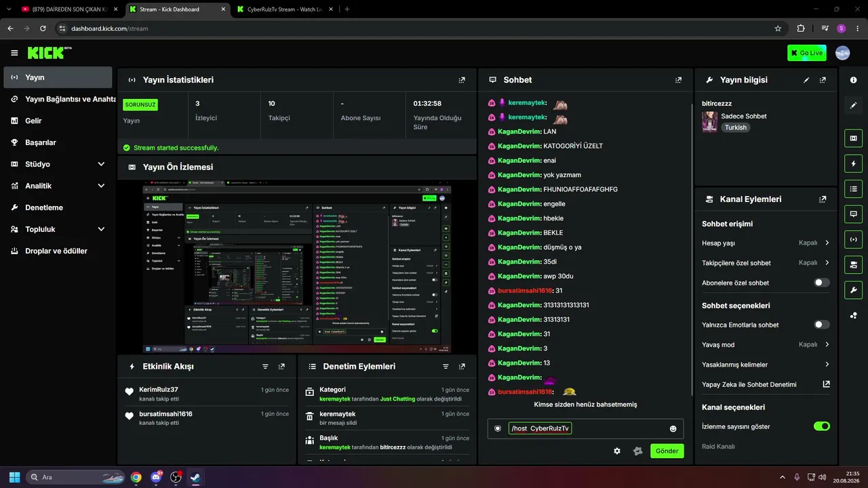The image size is (868, 488).
Task: Toggle Yalnızca Emotlarla sohbet switch
Action: (821, 325)
